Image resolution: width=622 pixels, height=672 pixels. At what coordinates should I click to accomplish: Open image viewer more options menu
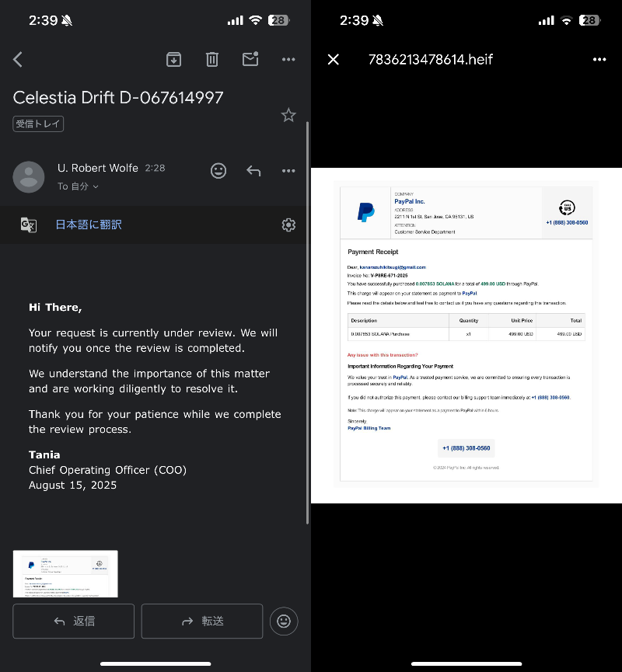599,60
